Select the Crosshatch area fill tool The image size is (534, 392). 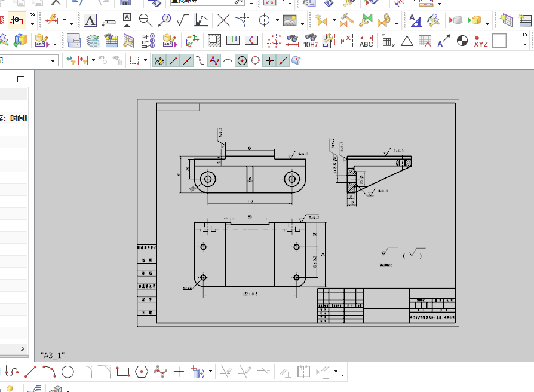(x=214, y=41)
